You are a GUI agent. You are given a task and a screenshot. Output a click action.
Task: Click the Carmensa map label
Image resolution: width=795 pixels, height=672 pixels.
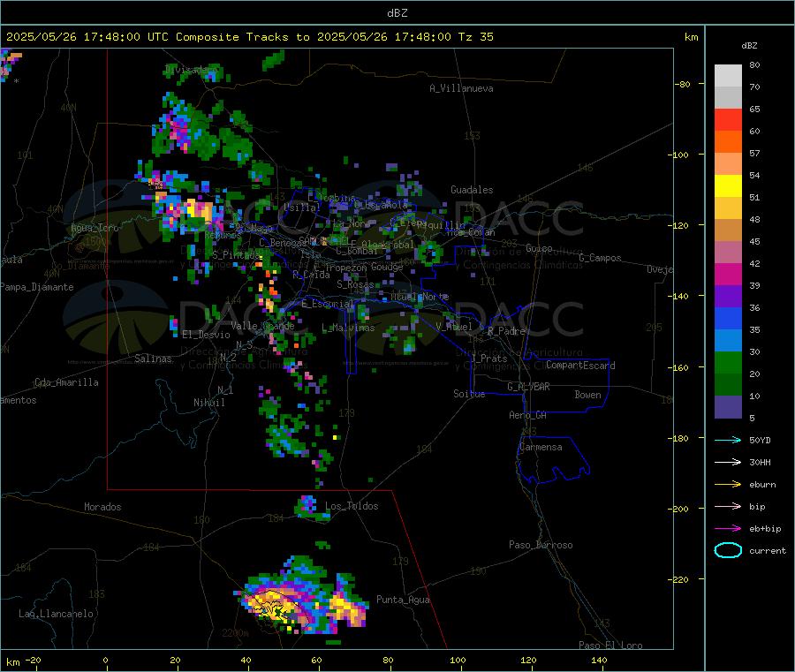541,447
